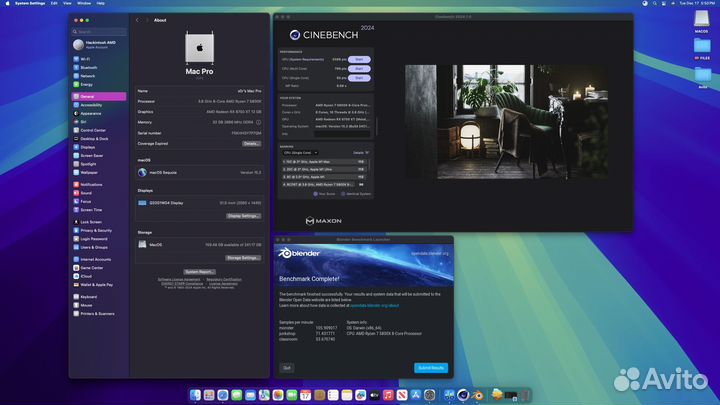
Task: Click the memory info icon in About
Action: tap(259, 123)
